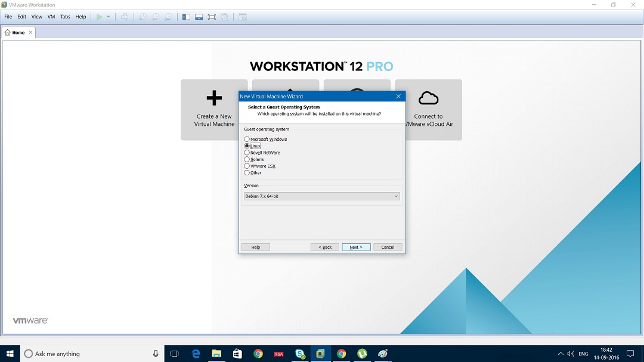Screen dimensions: 644x362
Task: Open the VM menu
Action: click(x=51, y=17)
